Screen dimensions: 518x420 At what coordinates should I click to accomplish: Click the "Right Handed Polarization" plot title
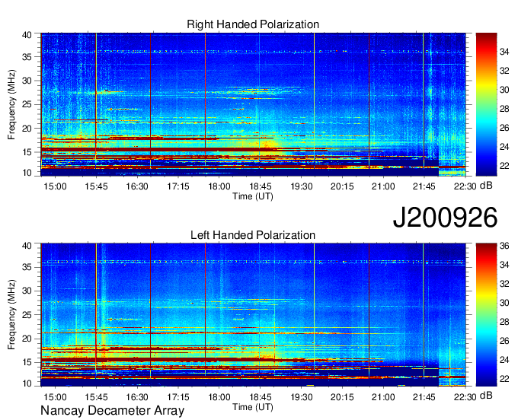coord(253,24)
